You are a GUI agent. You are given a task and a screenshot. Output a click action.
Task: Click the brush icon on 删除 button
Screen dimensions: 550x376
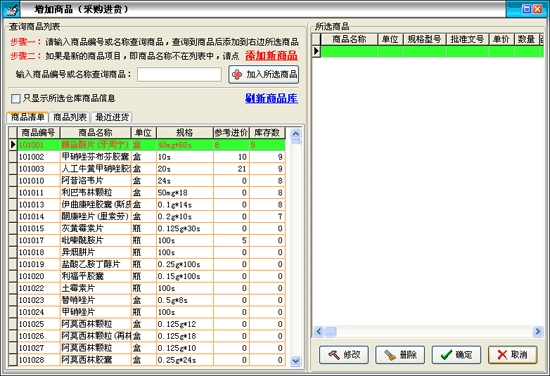tap(390, 355)
